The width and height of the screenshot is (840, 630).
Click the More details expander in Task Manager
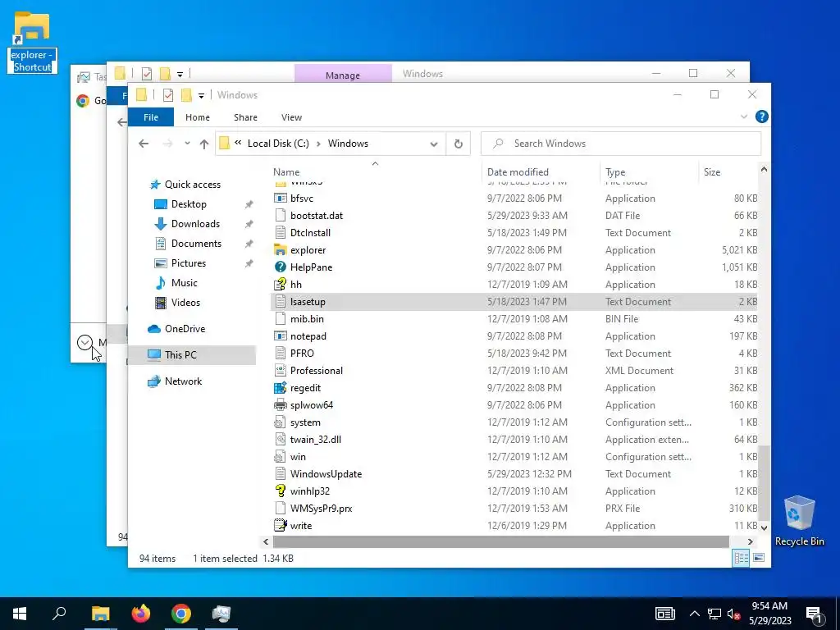84,342
